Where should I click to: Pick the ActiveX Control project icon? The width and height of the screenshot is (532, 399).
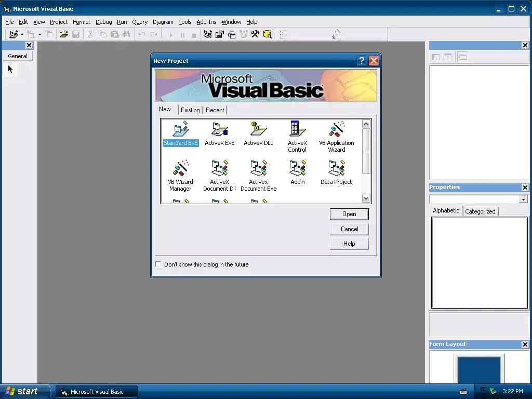pyautogui.click(x=297, y=137)
